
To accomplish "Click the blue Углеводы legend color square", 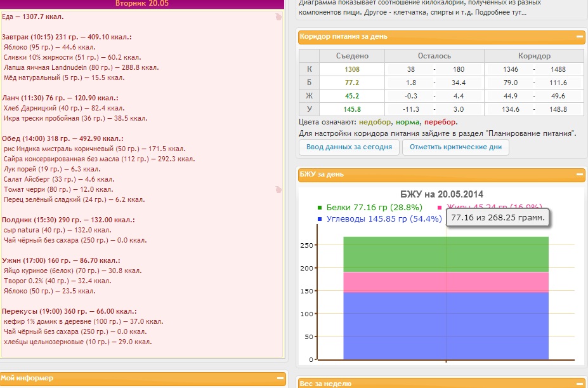I will (320, 218).
